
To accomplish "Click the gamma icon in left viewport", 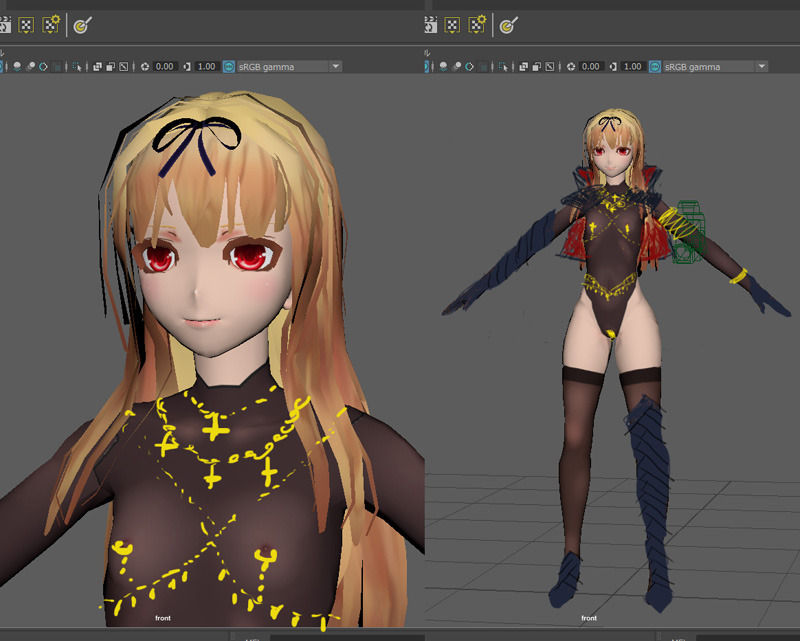I will point(187,66).
